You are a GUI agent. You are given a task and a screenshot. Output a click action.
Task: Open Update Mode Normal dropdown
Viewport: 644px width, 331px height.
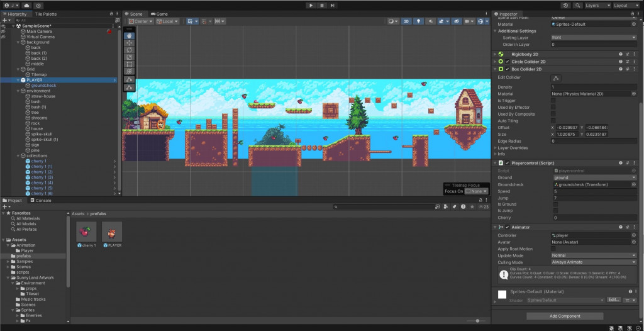coord(594,255)
